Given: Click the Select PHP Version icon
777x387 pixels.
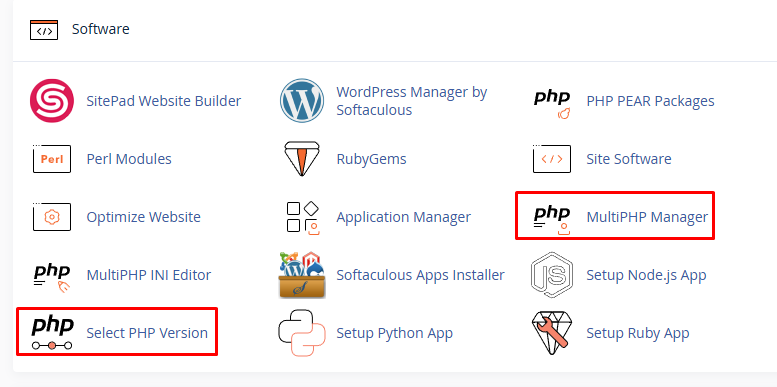Looking at the screenshot, I should (x=52, y=333).
